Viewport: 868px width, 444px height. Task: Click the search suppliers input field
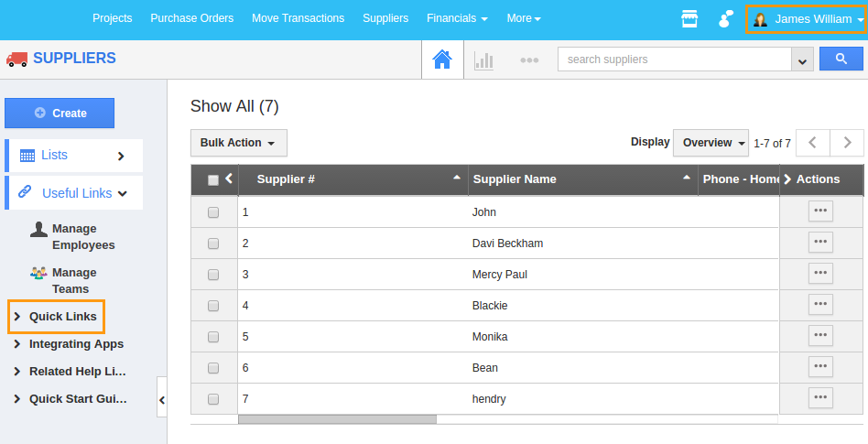[x=674, y=60]
